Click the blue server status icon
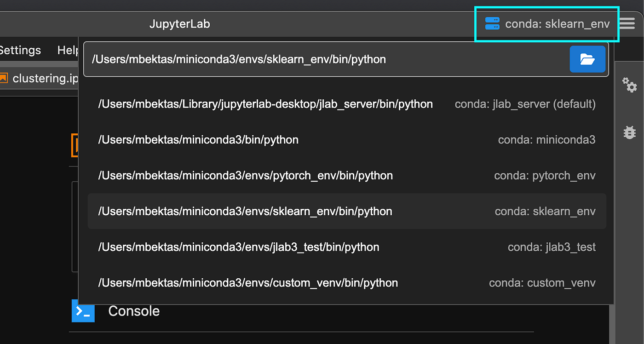 coord(492,23)
